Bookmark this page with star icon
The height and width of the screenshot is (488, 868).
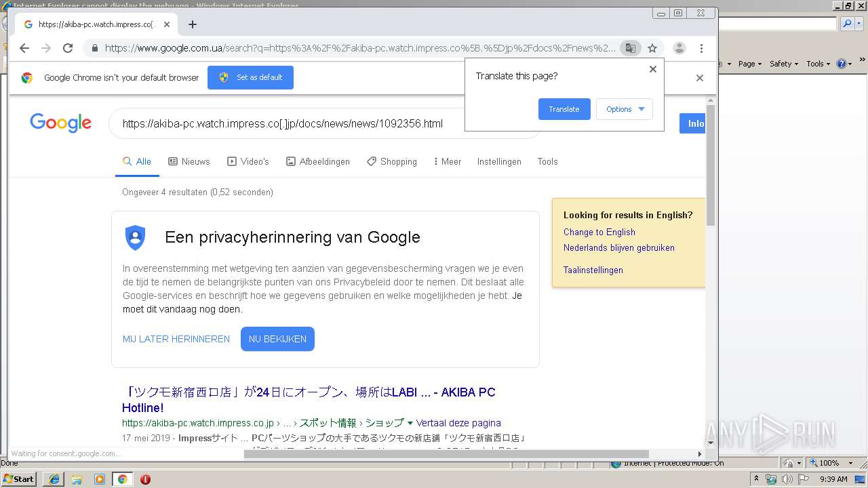pos(652,48)
